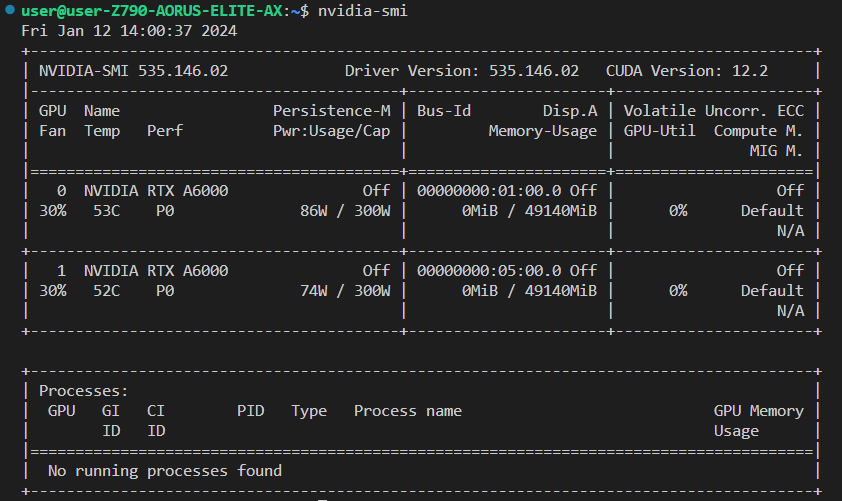842x501 pixels.
Task: Click the blue prompt status dot
Action: 10,10
